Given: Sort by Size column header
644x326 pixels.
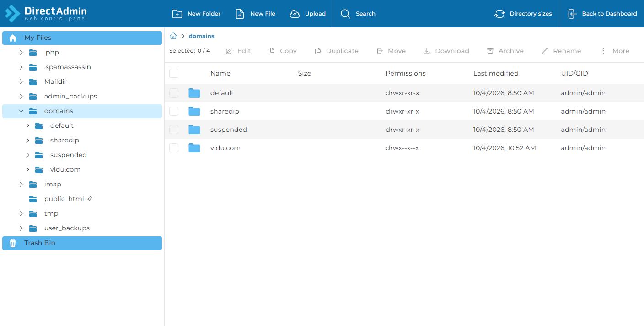Looking at the screenshot, I should point(305,73).
